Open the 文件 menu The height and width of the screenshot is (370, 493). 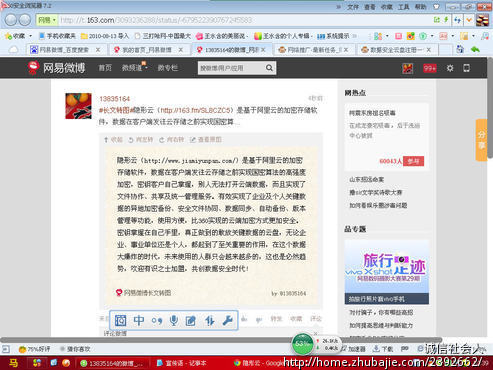(x=353, y=7)
